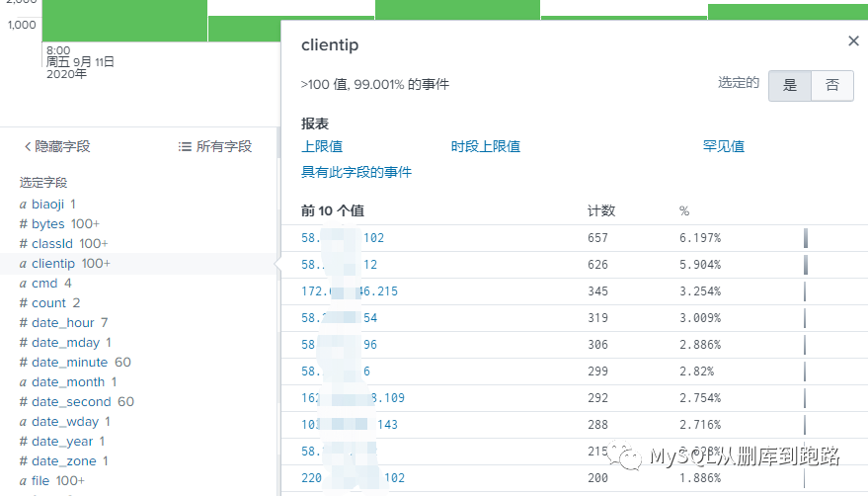Select the date_mday field
This screenshot has width=868, height=496.
tap(65, 343)
